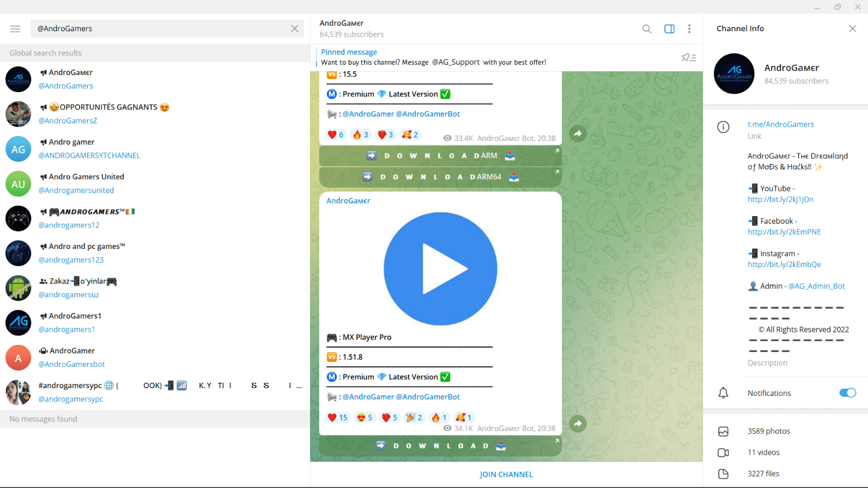Open the AndroGamer channel avatar in info panel

point(734,73)
